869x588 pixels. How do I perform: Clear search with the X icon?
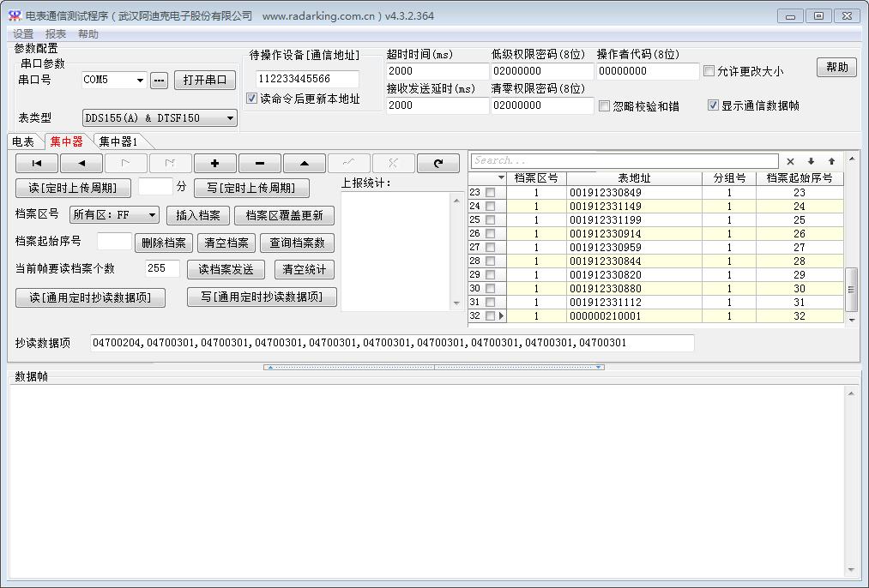point(790,161)
